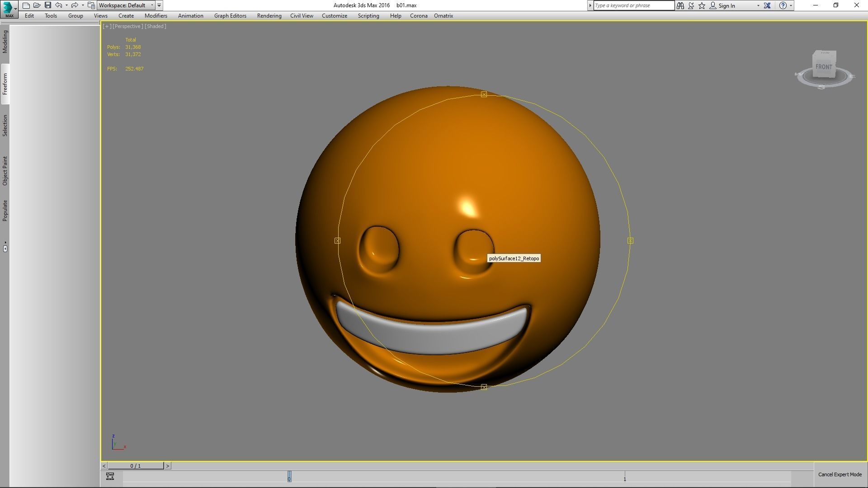Viewport: 868px width, 488px height.
Task: Switch to the Freeform ribbon tab
Action: 5,84
